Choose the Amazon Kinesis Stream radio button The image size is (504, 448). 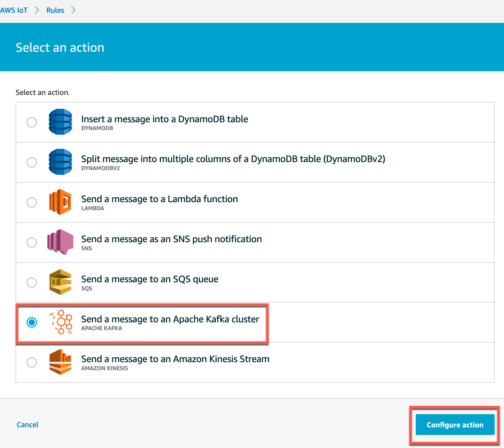[32, 362]
